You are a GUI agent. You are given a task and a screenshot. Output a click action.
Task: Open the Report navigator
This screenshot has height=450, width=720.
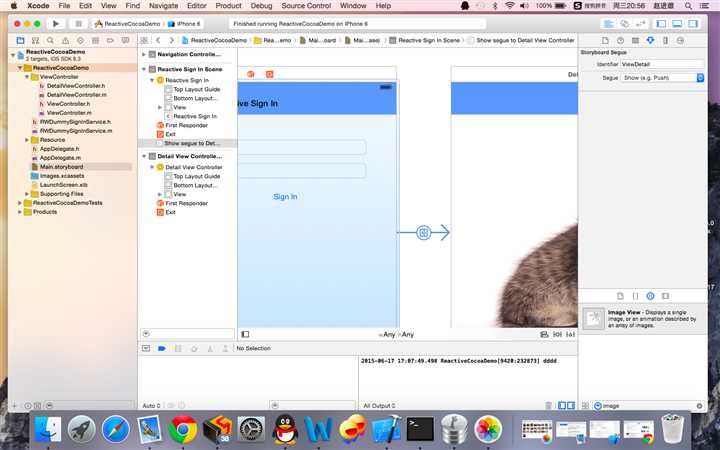[125, 40]
